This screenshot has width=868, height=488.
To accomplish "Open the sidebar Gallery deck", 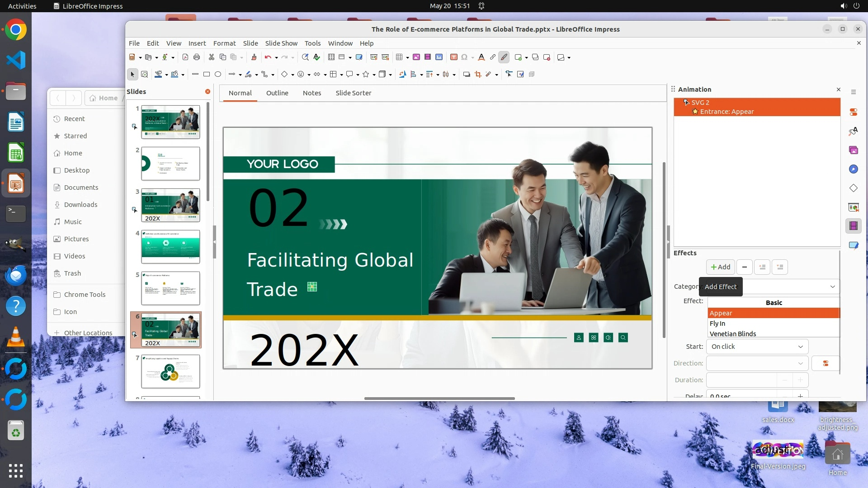I will coord(853,150).
